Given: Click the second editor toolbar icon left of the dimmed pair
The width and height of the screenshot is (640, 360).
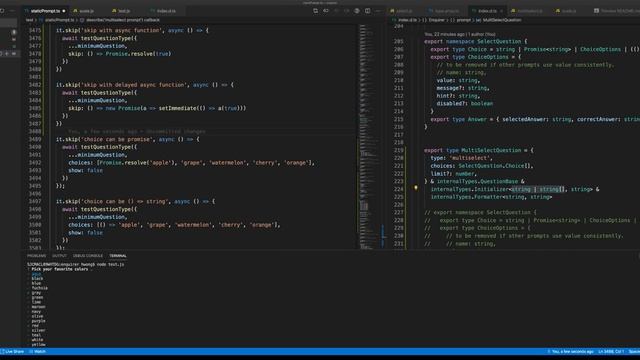Looking at the screenshot, I should (326, 11).
